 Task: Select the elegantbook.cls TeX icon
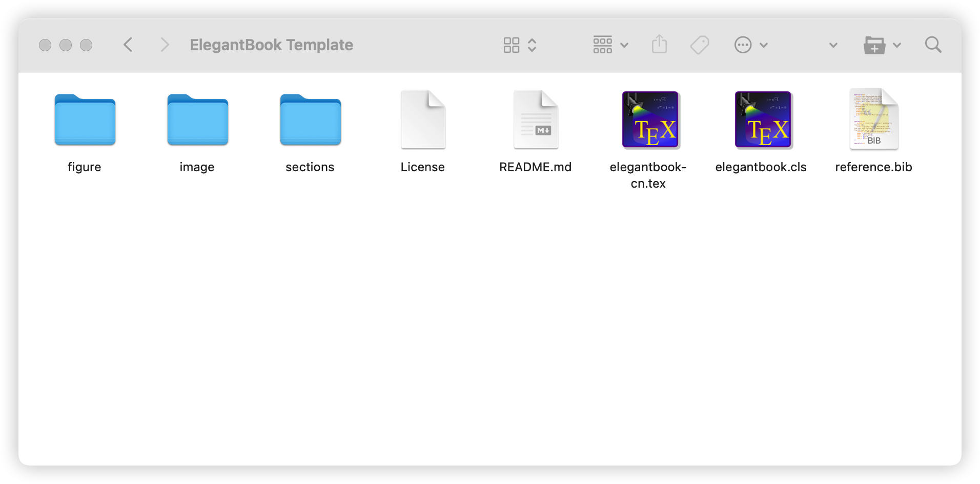point(763,120)
